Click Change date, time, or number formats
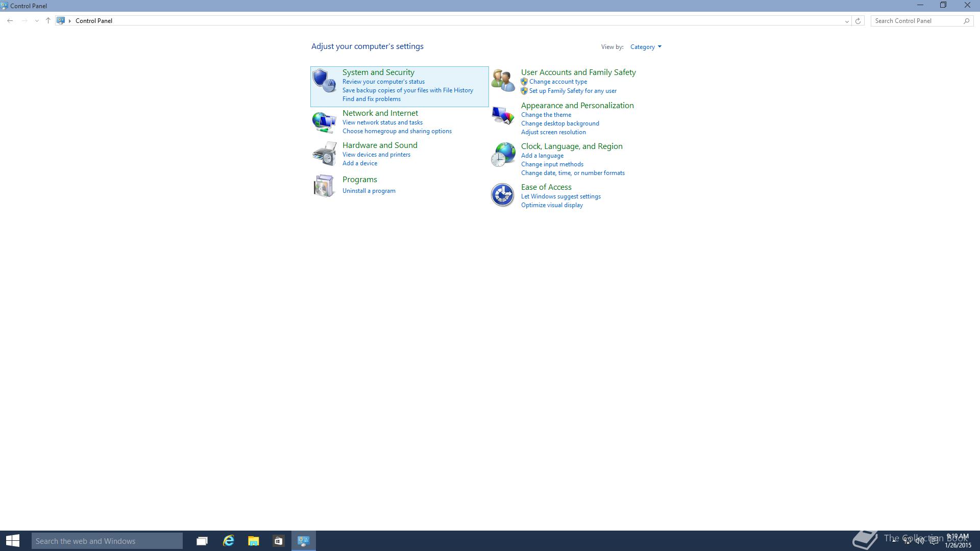This screenshot has width=980, height=551. pos(573,173)
